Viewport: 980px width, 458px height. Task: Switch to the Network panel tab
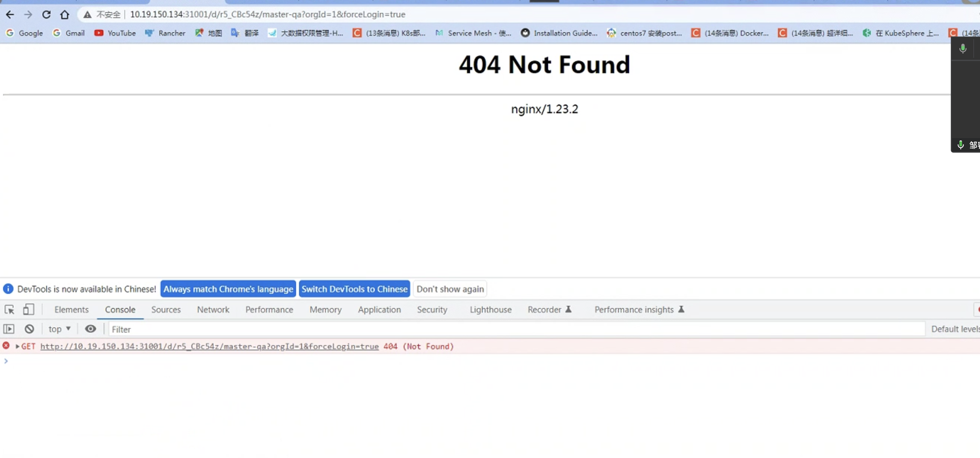(213, 309)
